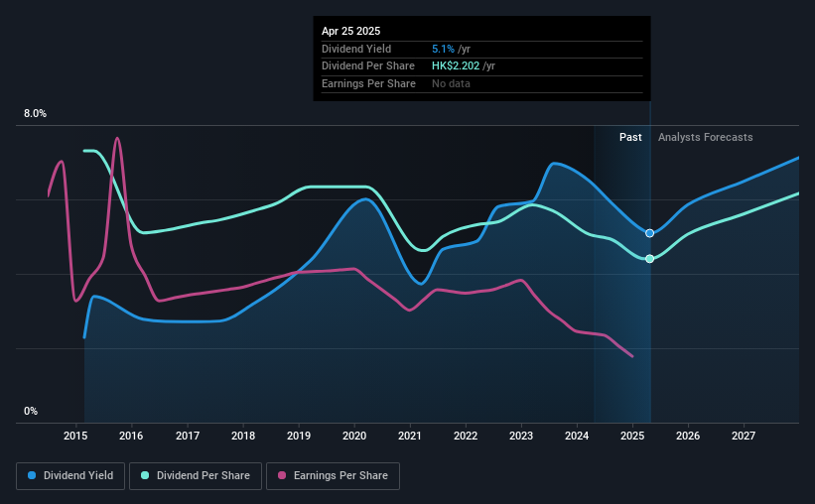Click the 2017 x-axis label

187,436
